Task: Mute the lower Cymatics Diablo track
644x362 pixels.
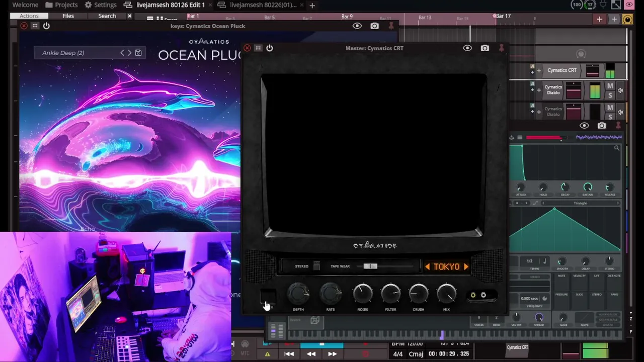Action: pyautogui.click(x=610, y=108)
